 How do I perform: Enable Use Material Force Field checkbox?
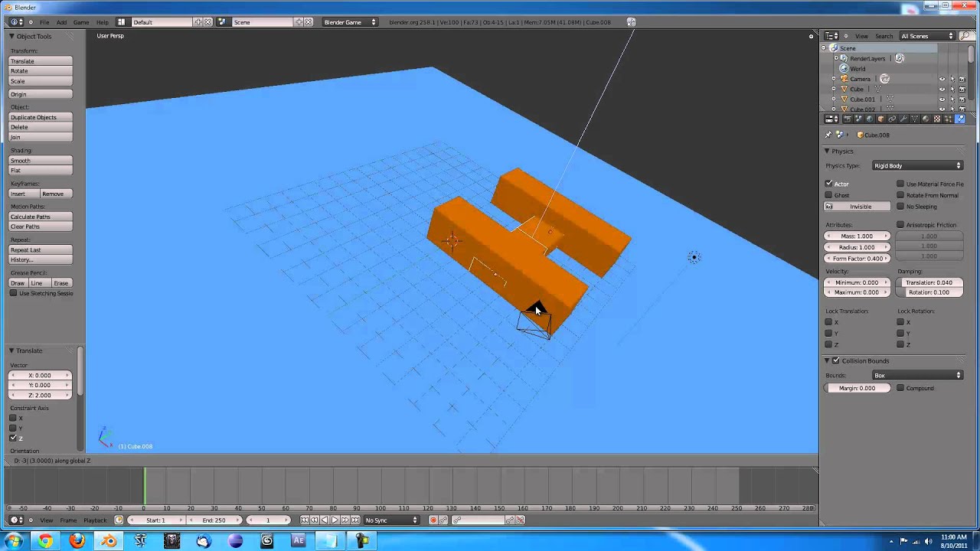click(x=900, y=184)
